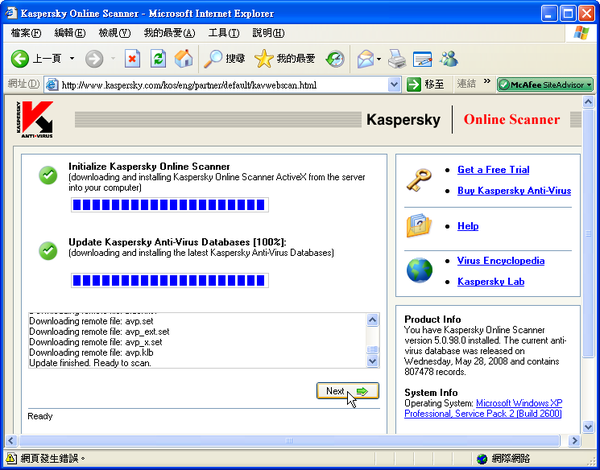Viewport: 600px width, 470px height.
Task: Click the help folder icon
Action: click(x=419, y=226)
